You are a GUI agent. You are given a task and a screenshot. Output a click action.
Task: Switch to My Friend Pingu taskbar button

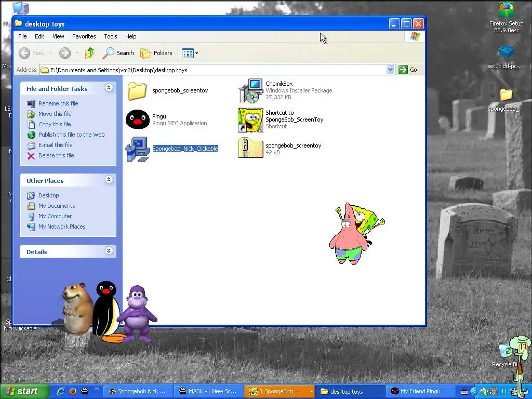tap(421, 391)
